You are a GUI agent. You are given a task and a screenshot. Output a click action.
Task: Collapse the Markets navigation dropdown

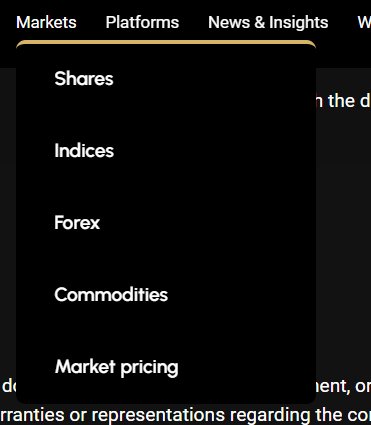[46, 22]
